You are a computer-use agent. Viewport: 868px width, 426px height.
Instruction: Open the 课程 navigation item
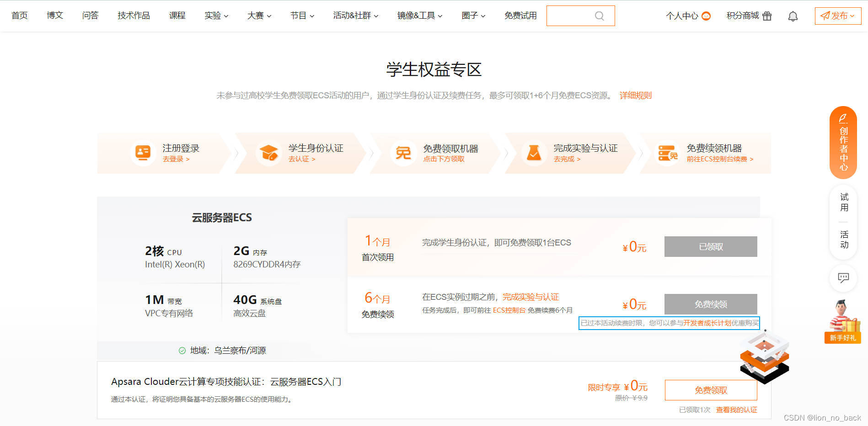click(x=177, y=16)
